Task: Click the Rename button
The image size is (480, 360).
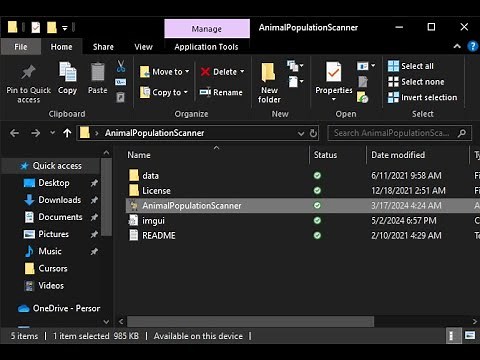Action: click(x=221, y=92)
